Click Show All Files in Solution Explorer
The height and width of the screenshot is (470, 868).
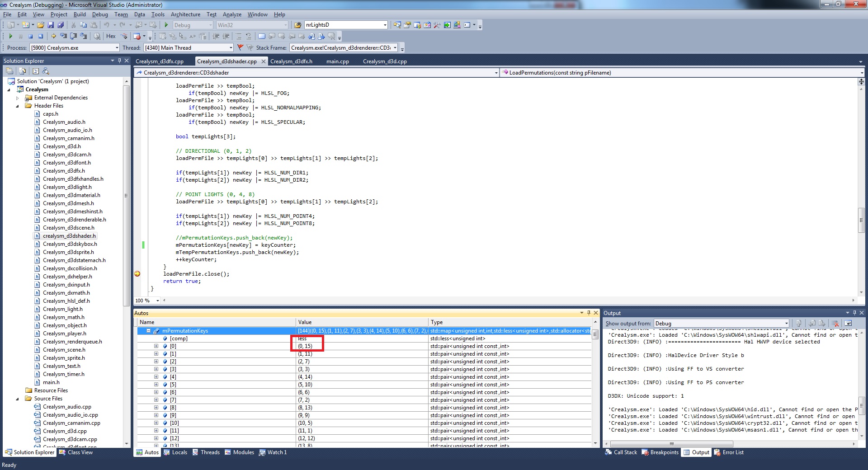coord(22,71)
